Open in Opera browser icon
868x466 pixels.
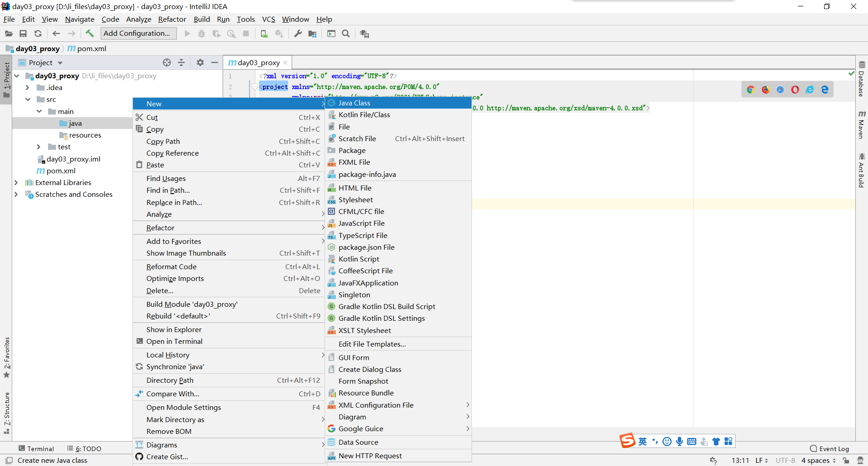[795, 90]
